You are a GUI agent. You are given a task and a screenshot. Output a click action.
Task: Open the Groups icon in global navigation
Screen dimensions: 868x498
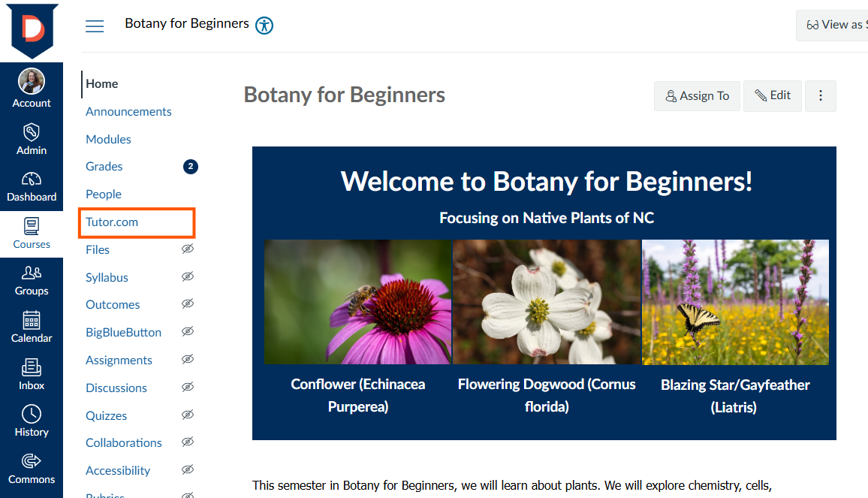(x=32, y=273)
